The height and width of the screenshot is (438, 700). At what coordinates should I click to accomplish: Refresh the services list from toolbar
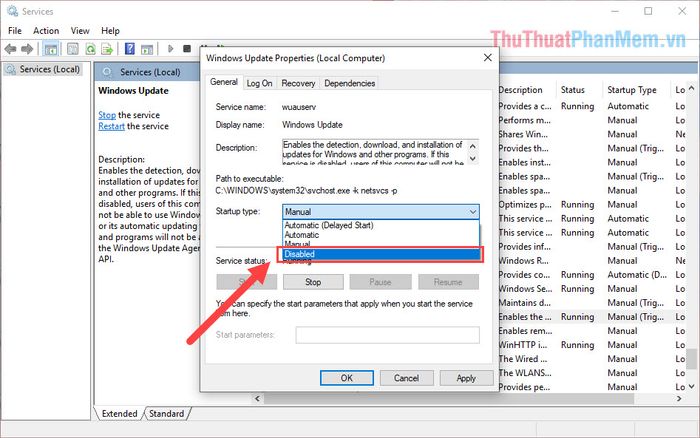[90, 49]
